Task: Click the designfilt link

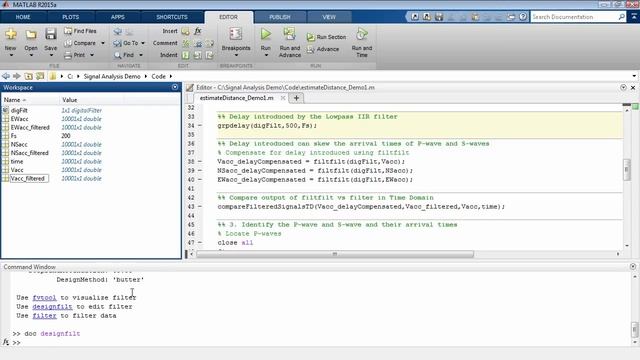Action: (52, 307)
